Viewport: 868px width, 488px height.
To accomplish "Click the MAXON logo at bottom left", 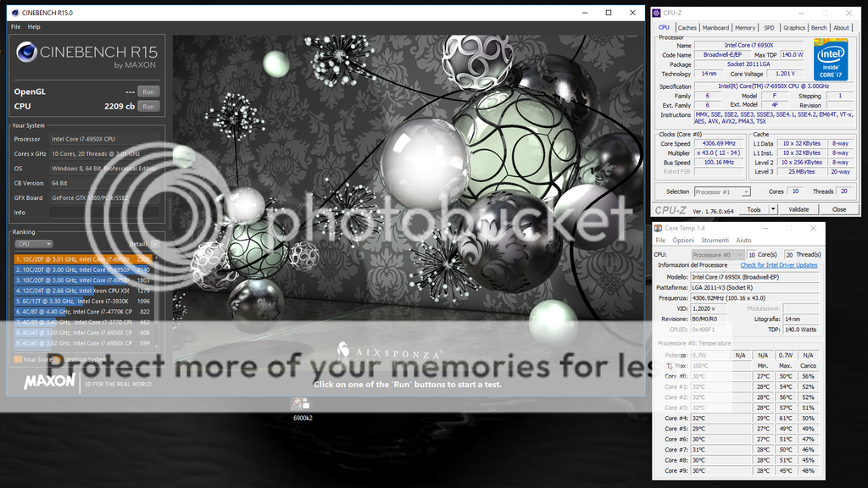I will pyautogui.click(x=50, y=383).
